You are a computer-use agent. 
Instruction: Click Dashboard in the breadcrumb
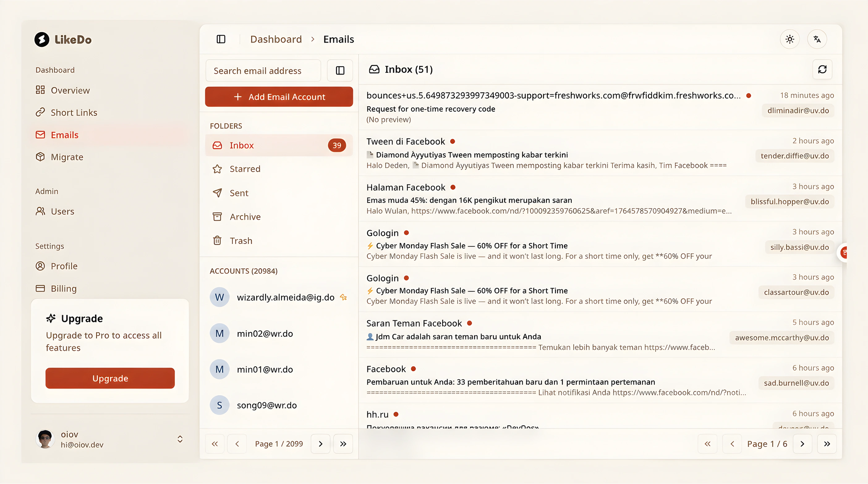(276, 39)
